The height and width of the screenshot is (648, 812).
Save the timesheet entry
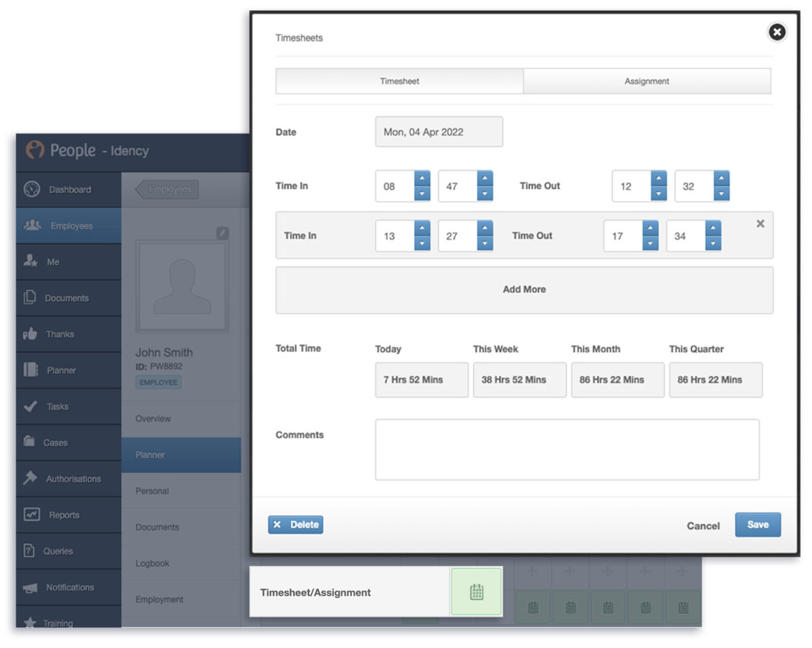(757, 524)
